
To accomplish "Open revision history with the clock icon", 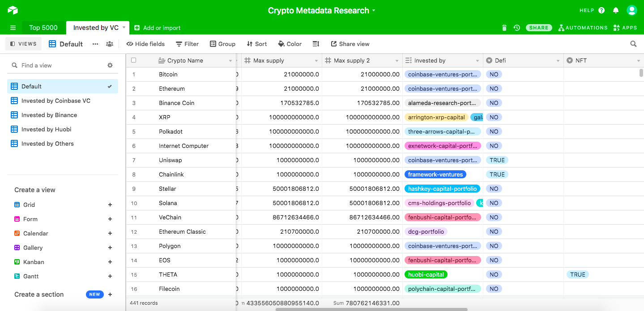I will 517,27.
